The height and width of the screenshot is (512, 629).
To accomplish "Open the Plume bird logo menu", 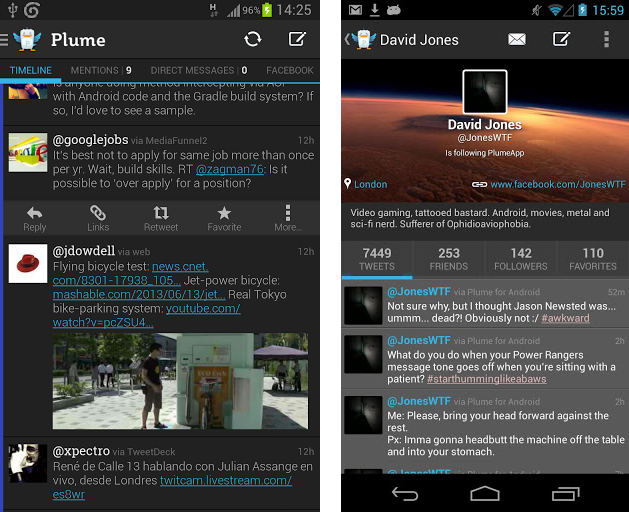I will (27, 39).
